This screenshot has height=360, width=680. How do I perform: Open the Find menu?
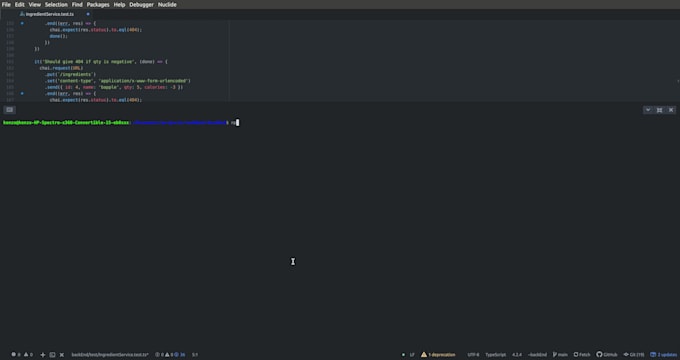click(77, 5)
